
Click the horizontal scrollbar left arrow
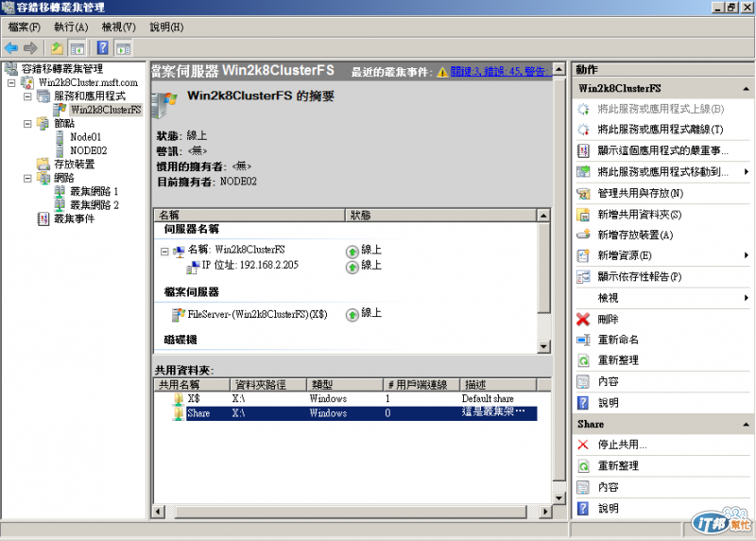coord(158,512)
